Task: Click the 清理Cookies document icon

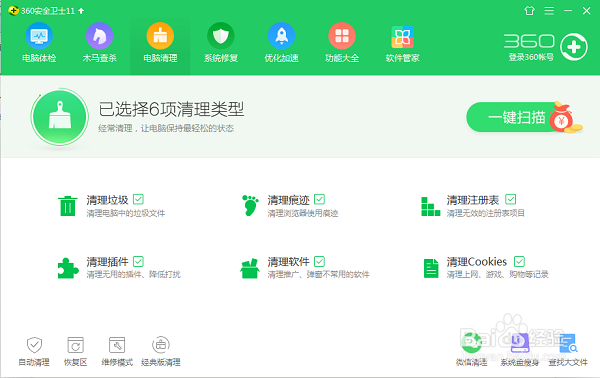Action: pyautogui.click(x=431, y=268)
